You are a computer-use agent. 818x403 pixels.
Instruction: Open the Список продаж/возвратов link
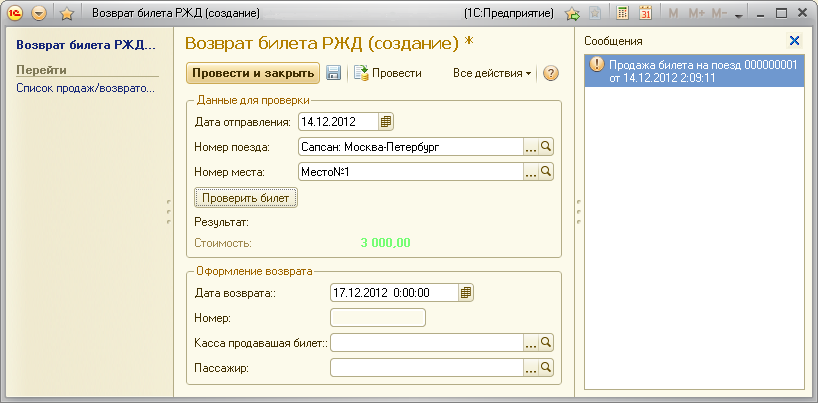click(86, 89)
